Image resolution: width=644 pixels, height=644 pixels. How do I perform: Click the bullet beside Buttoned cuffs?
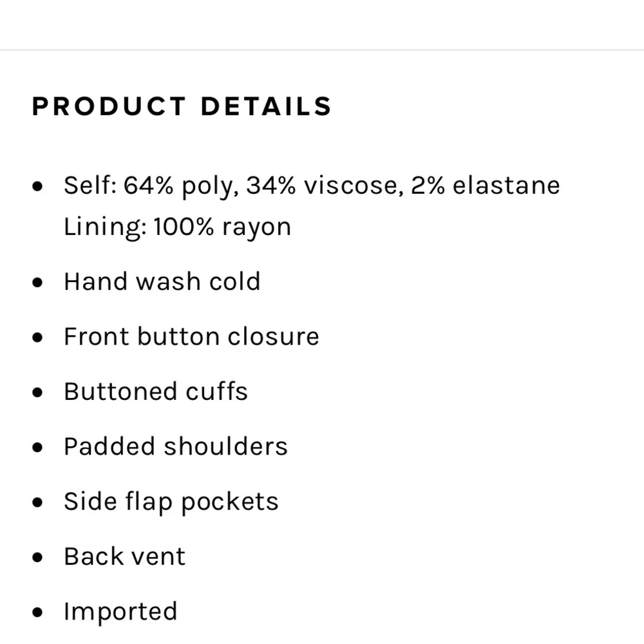tap(39, 393)
